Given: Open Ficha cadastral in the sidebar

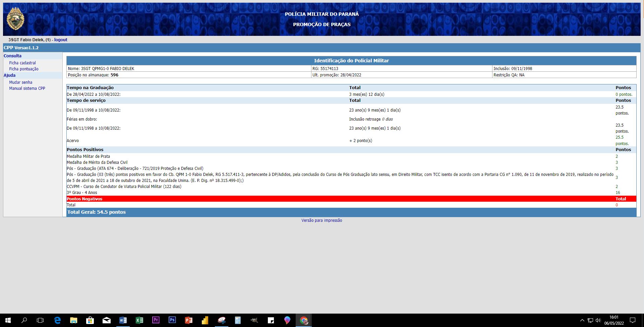Looking at the screenshot, I should [x=22, y=63].
